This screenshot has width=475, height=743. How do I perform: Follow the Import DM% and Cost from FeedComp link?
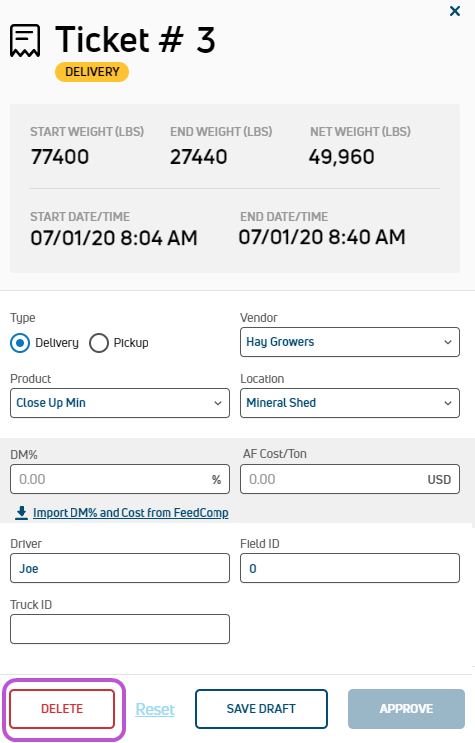point(131,513)
